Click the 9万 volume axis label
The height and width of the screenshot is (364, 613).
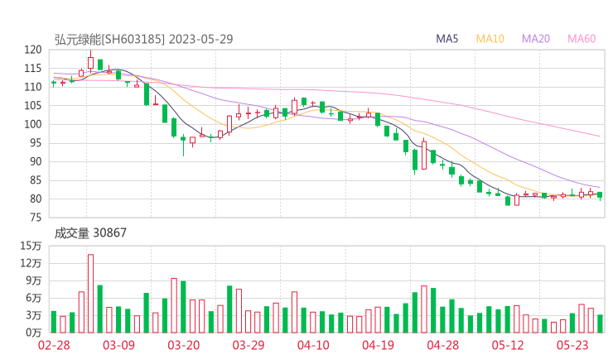(34, 280)
